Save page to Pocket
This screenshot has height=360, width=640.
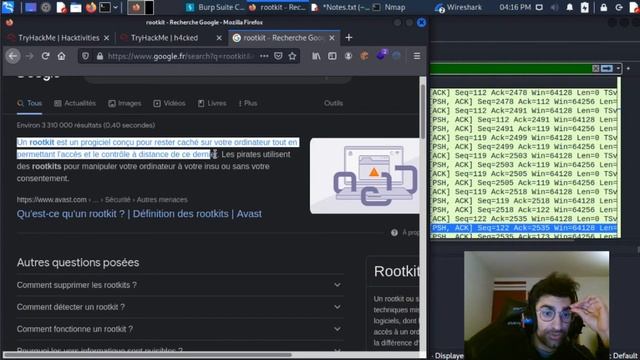click(x=278, y=56)
